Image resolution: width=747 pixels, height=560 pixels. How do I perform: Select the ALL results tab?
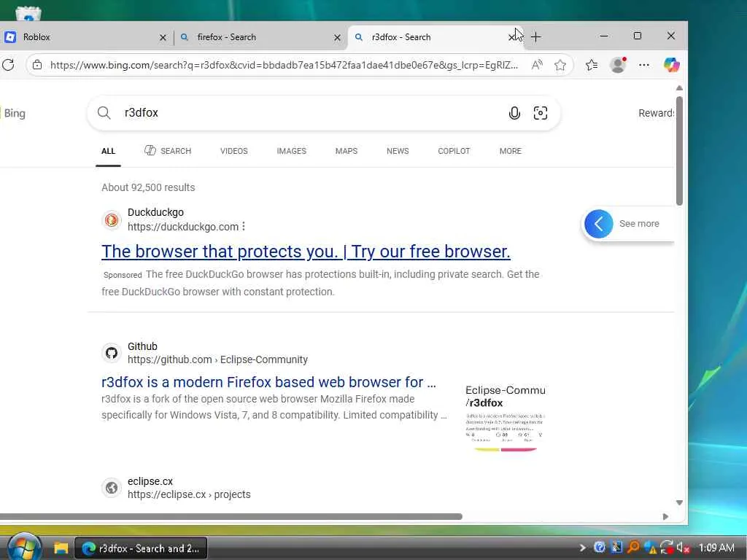coord(108,151)
